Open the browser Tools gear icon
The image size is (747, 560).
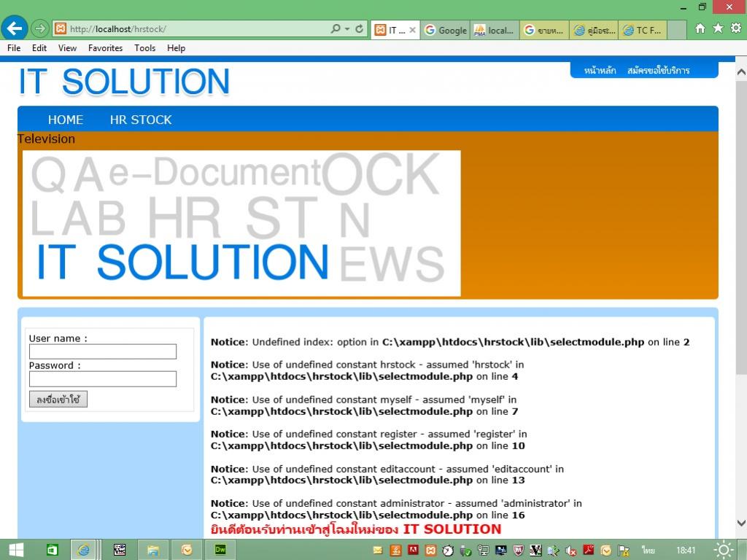pos(736,28)
